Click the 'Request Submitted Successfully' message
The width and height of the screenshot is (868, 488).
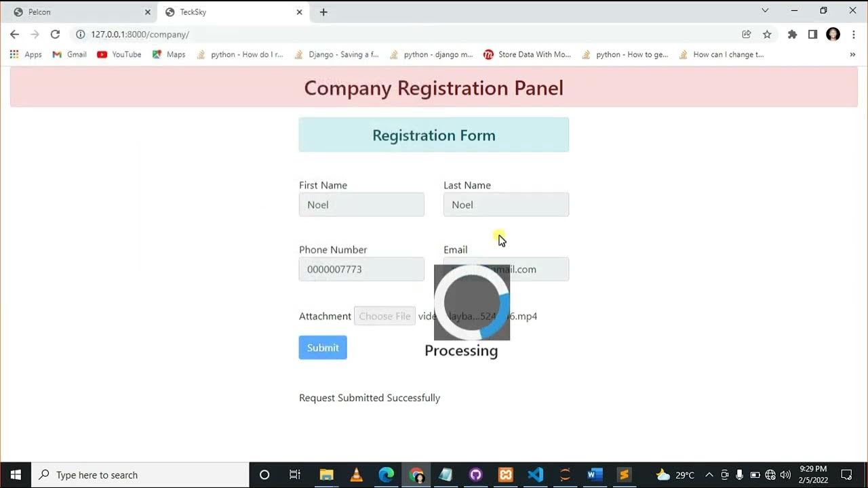(x=370, y=398)
